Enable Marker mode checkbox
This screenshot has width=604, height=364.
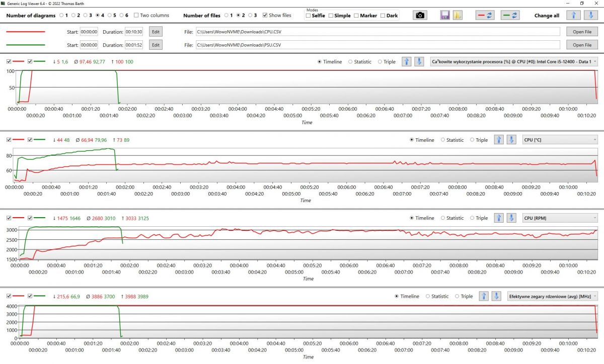356,16
